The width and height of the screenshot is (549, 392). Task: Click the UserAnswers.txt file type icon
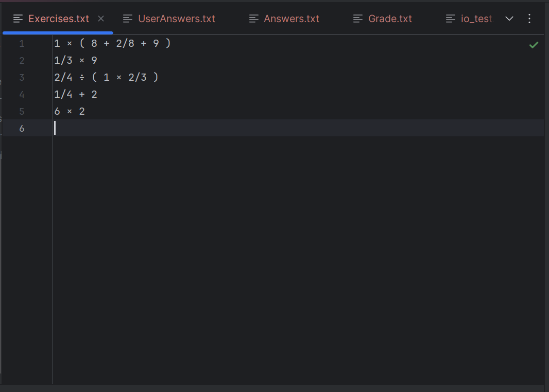pos(127,19)
